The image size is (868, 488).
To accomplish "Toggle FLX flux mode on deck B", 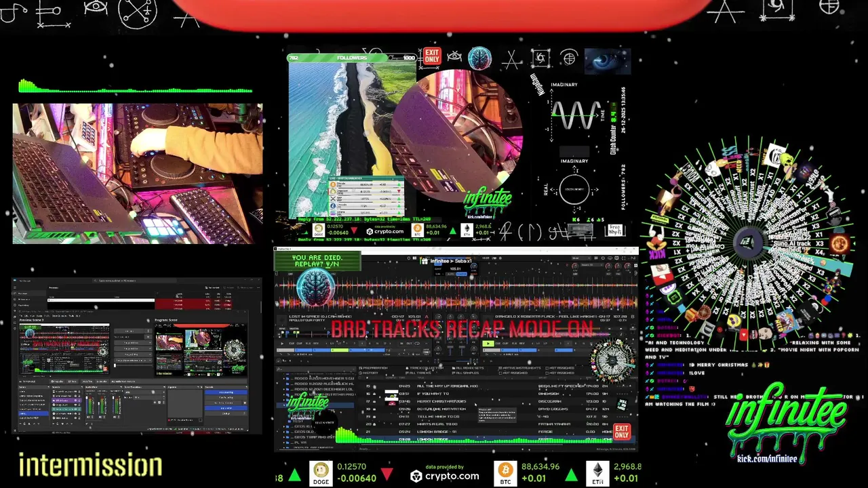I will pyautogui.click(x=514, y=344).
